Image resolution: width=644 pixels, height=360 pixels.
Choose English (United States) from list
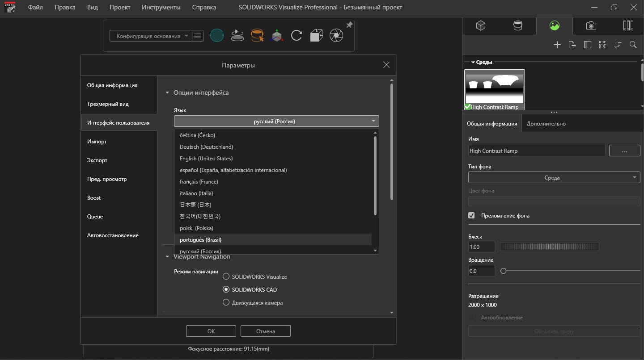206,159
